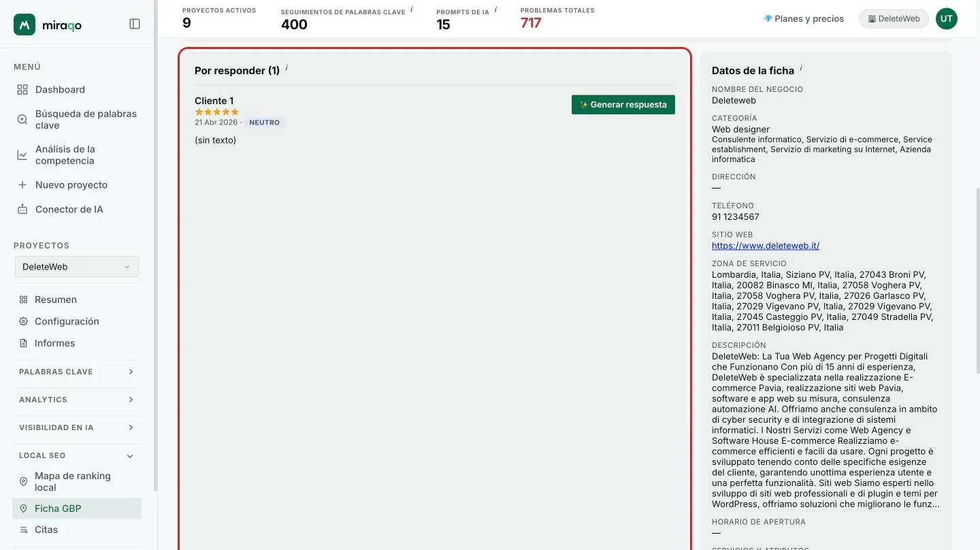
Task: Expand the Palabras Clave section
Action: (x=77, y=372)
